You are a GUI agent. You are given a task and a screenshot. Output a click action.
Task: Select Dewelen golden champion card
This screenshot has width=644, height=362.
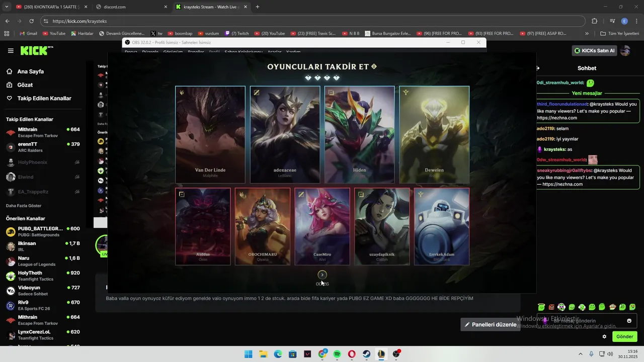pyautogui.click(x=434, y=135)
